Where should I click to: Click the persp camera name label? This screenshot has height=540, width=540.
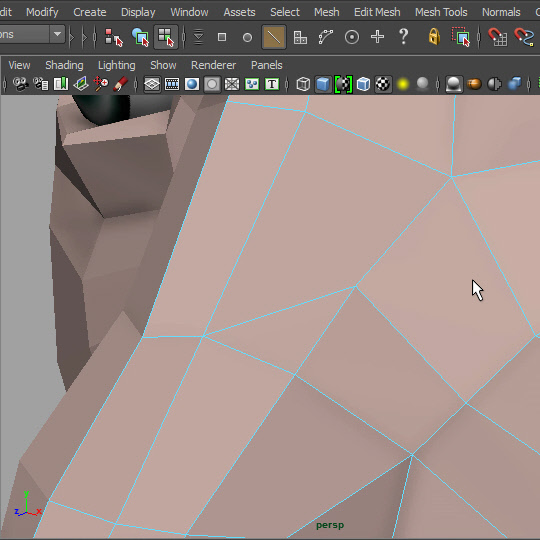330,525
